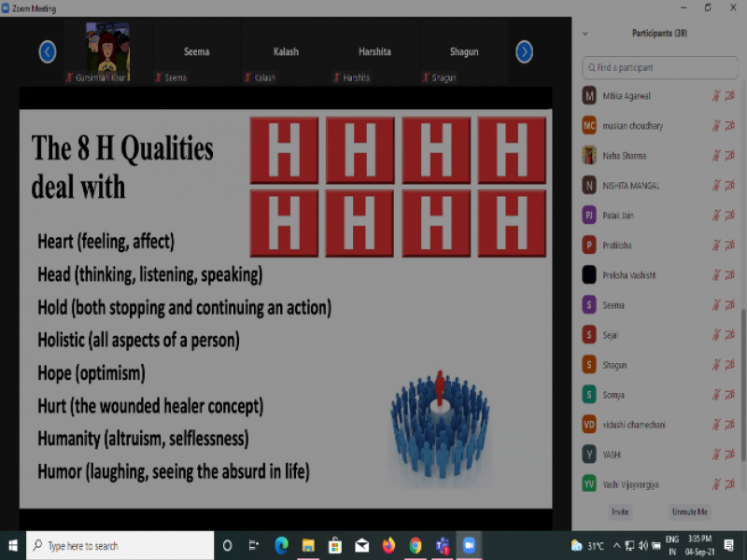Viewport: 747px width, 560px height.
Task: Select Gursimran Kaur's video thumbnail
Action: click(107, 50)
